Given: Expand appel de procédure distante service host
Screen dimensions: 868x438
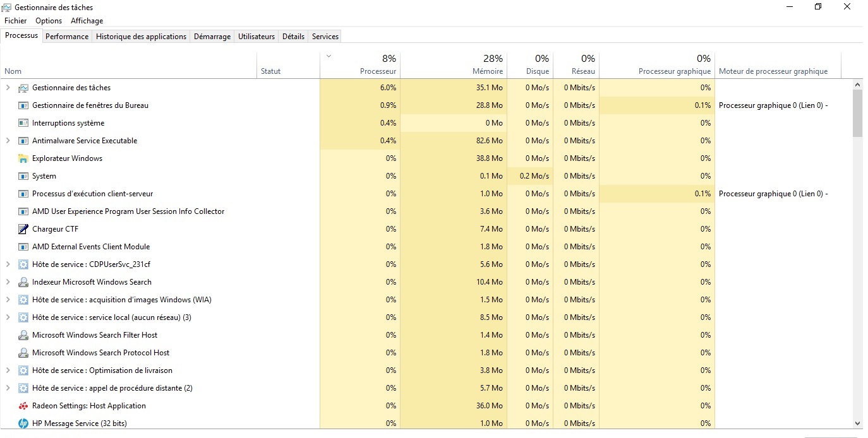Looking at the screenshot, I should pyautogui.click(x=8, y=388).
